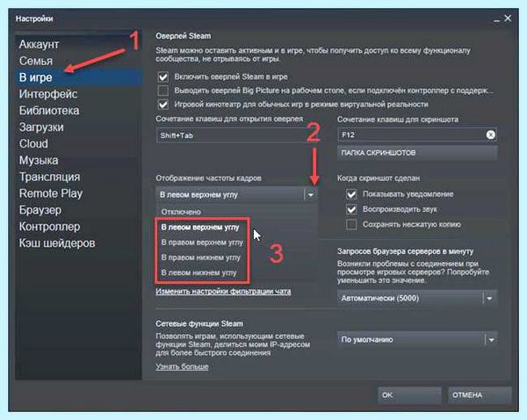
Task: Toggle 'Воспроизводить звук' checkbox
Action: (351, 209)
